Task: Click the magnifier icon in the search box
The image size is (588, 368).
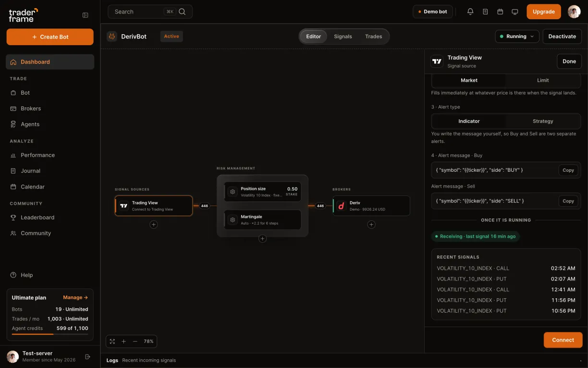Action: tap(182, 12)
